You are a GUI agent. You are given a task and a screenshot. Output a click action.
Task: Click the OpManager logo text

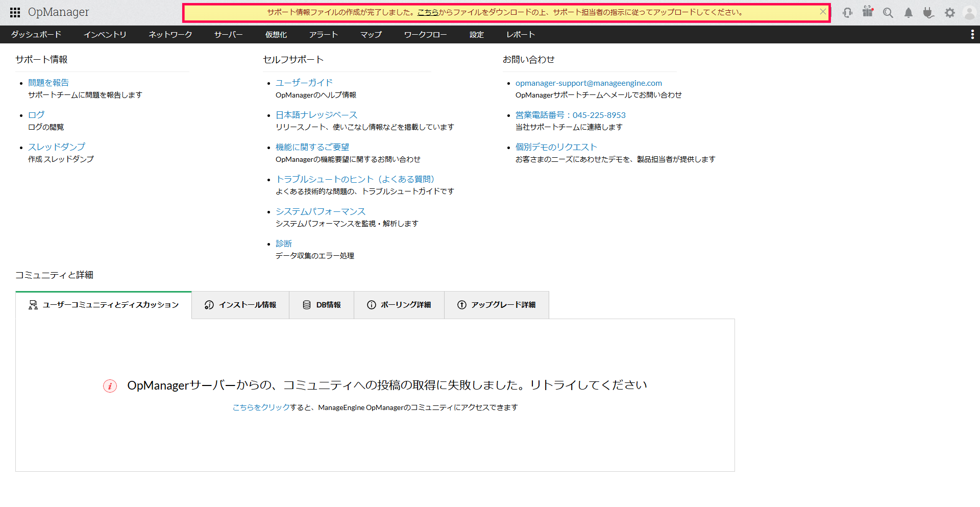coord(58,12)
